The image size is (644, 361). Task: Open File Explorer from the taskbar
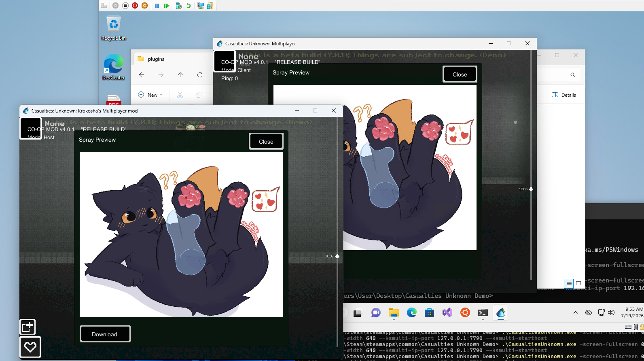pyautogui.click(x=394, y=313)
